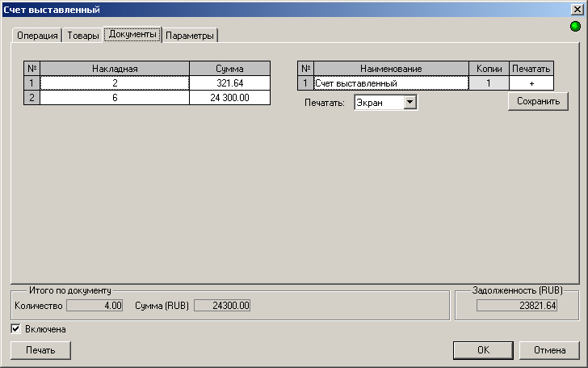The width and height of the screenshot is (588, 368).
Task: Click the Сумма (RUB) field 24300.00
Action: 222,306
